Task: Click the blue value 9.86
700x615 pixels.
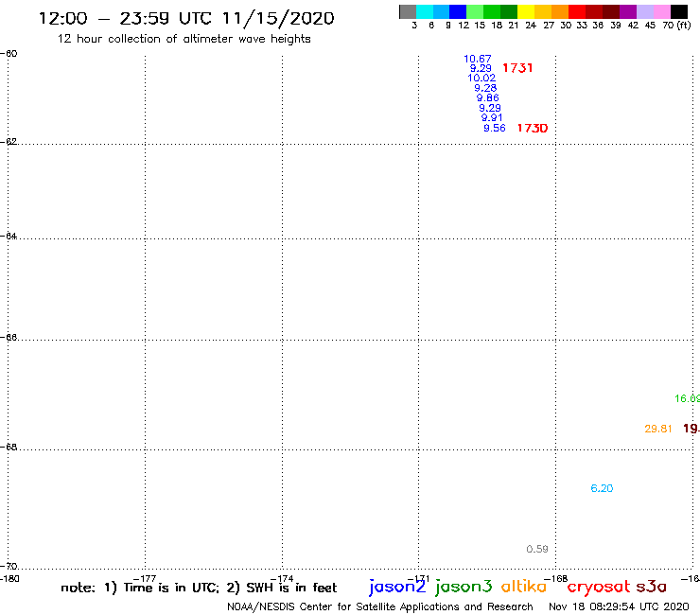Action: (x=487, y=97)
